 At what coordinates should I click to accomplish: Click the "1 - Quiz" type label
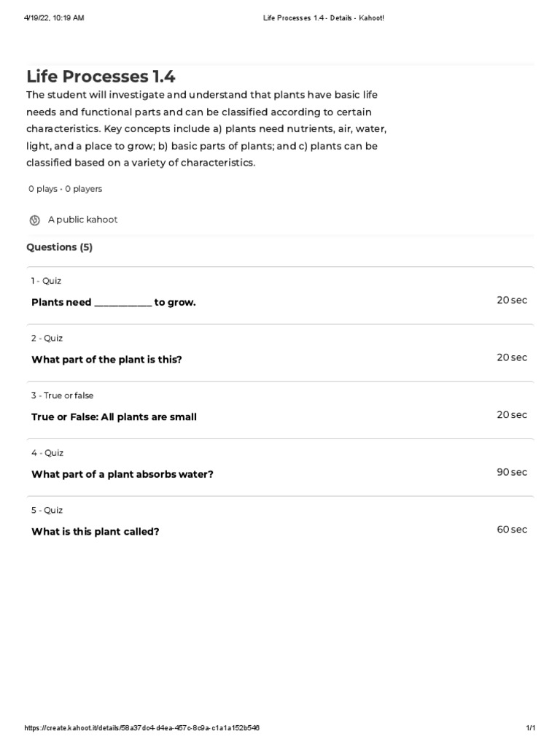coord(46,281)
